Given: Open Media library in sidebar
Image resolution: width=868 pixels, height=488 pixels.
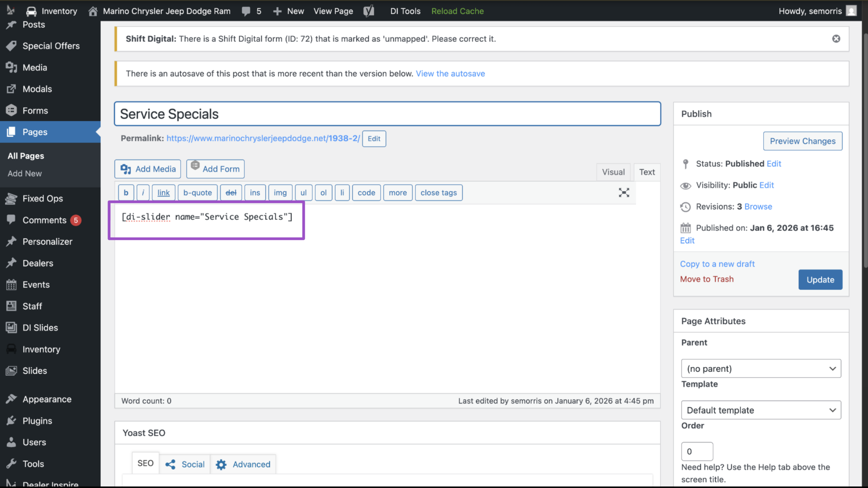Looking at the screenshot, I should pos(35,67).
